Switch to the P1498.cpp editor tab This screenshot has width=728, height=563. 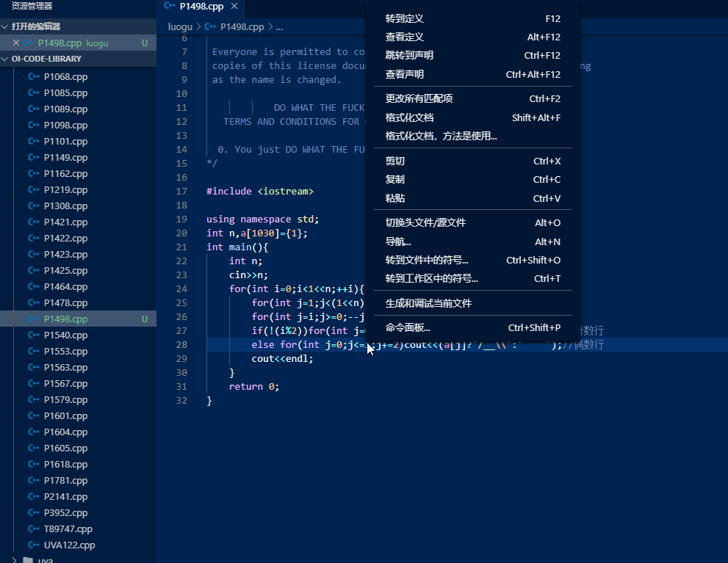pos(201,6)
